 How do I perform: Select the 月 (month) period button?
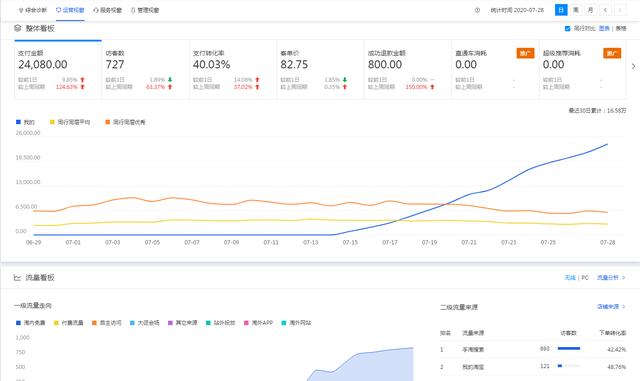(590, 10)
